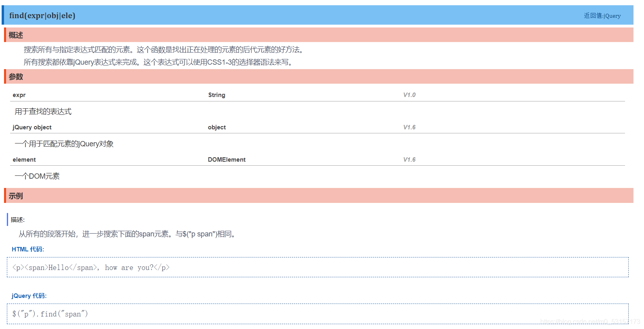
Task: Click the 返回值:jQuery label
Action: click(x=602, y=16)
